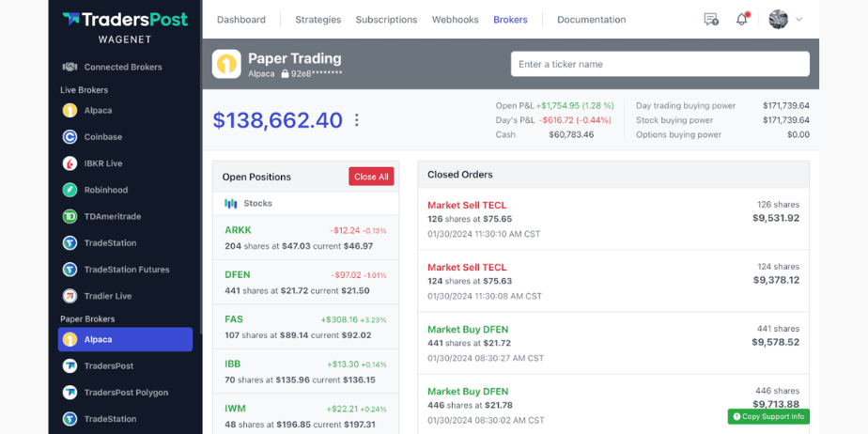Image resolution: width=868 pixels, height=434 pixels.
Task: Click the Stocks section header
Action: (305, 203)
